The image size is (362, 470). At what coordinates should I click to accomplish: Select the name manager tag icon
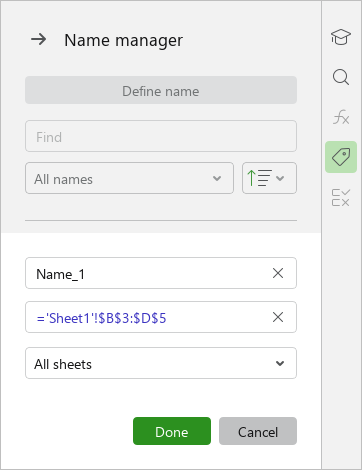[341, 157]
